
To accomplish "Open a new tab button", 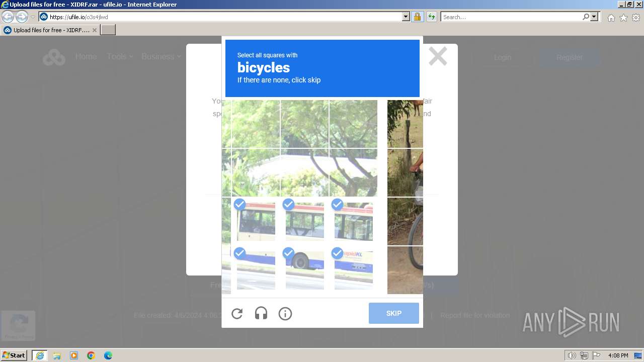I will pyautogui.click(x=108, y=30).
